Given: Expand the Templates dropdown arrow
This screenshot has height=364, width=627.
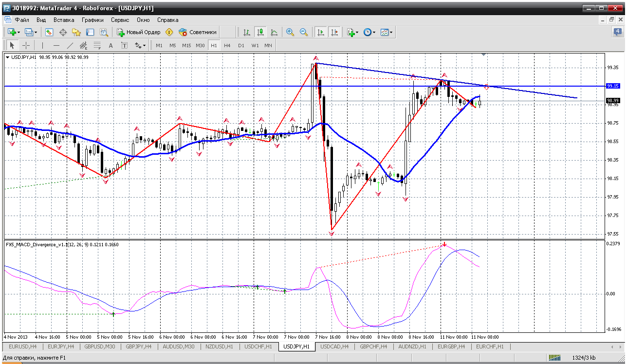Looking at the screenshot, I should pos(391,32).
